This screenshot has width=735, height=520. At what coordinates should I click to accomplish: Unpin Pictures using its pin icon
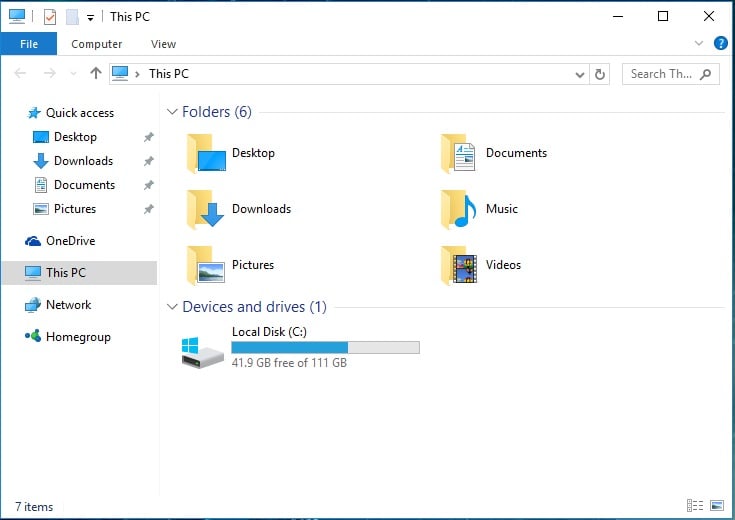[149, 209]
